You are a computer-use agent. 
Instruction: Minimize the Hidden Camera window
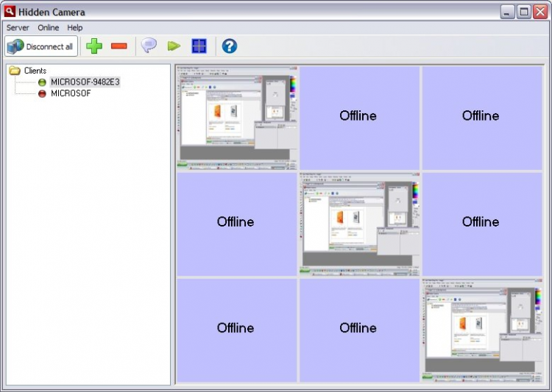click(507, 12)
